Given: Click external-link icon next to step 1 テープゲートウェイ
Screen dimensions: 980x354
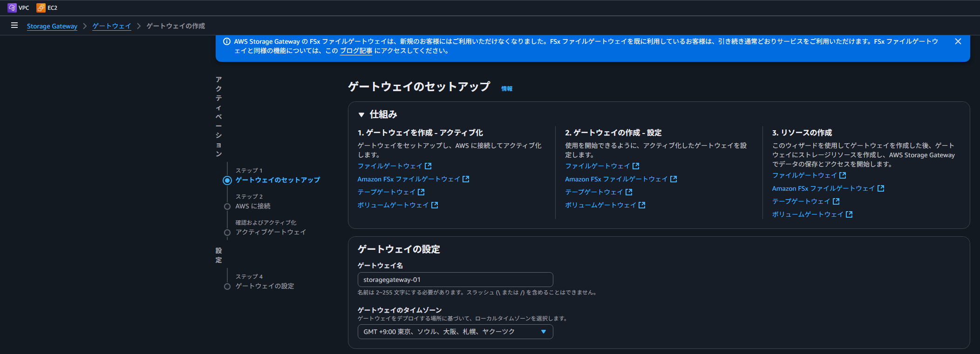Looking at the screenshot, I should coord(422,192).
